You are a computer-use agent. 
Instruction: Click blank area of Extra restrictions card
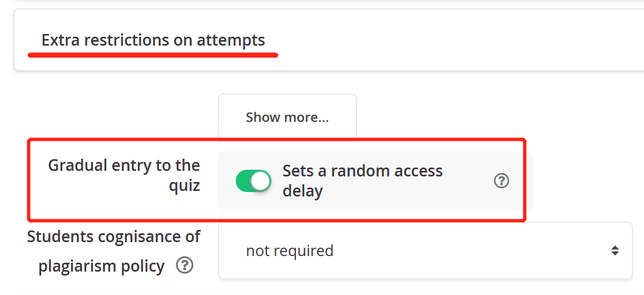(x=452, y=40)
